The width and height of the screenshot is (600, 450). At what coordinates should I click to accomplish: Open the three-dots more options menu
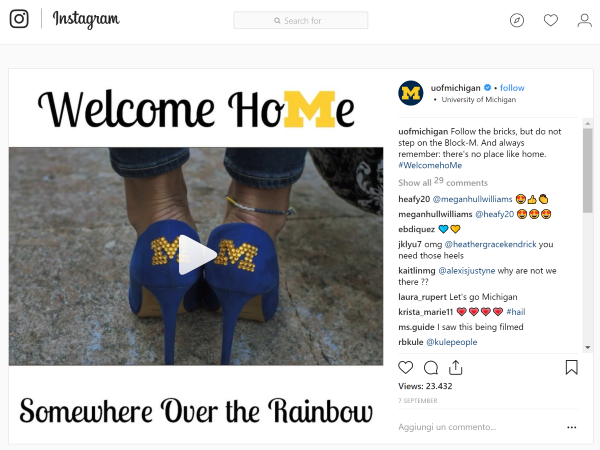(x=572, y=427)
